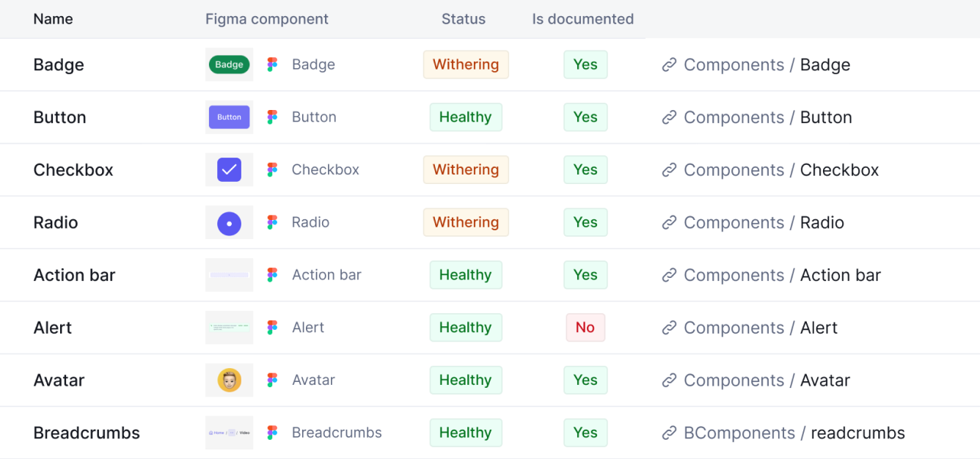Click the selected Radio component preview
The width and height of the screenshot is (980, 459).
tap(229, 222)
